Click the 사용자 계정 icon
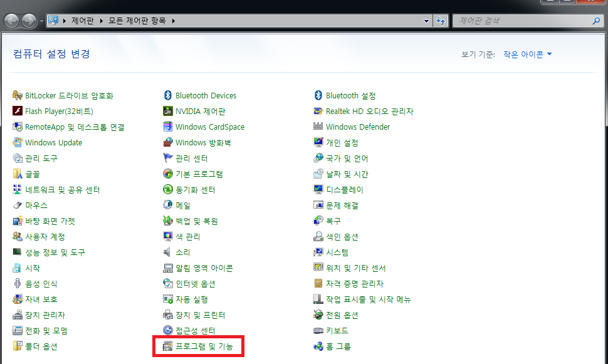The width and height of the screenshot is (608, 364). point(18,236)
